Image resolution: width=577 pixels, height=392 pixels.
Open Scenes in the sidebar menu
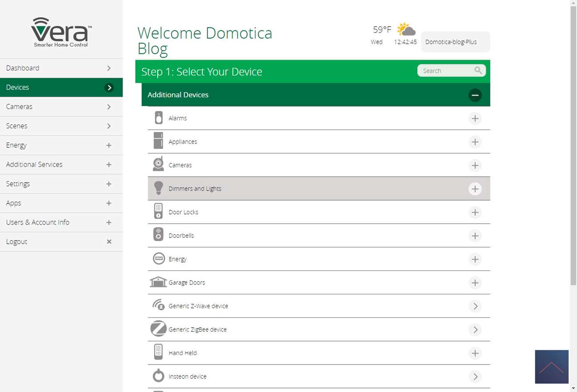[61, 126]
